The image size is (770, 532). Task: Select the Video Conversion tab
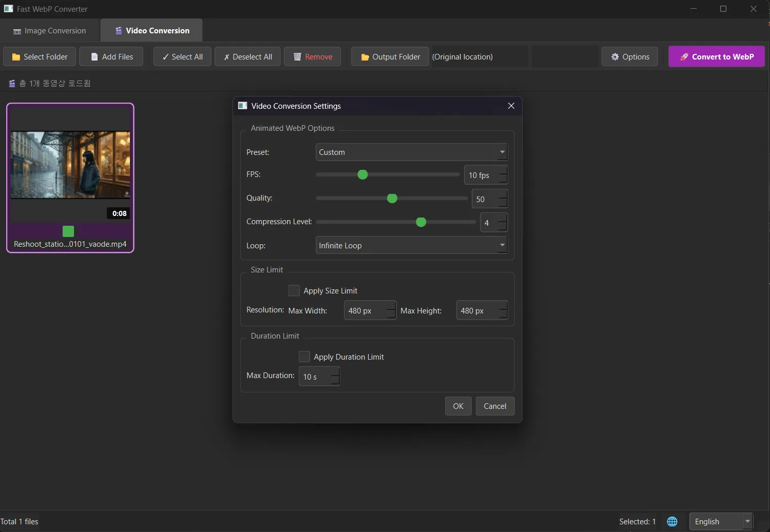click(151, 30)
